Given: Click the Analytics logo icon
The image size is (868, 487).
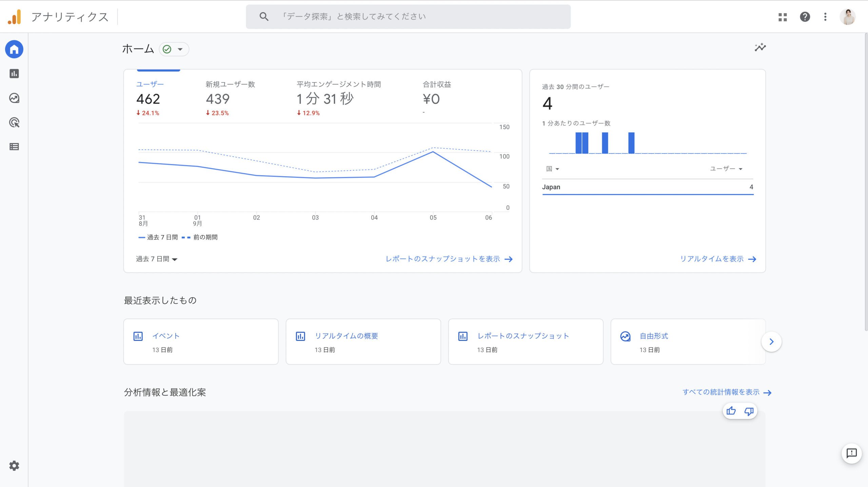Looking at the screenshot, I should [x=14, y=17].
